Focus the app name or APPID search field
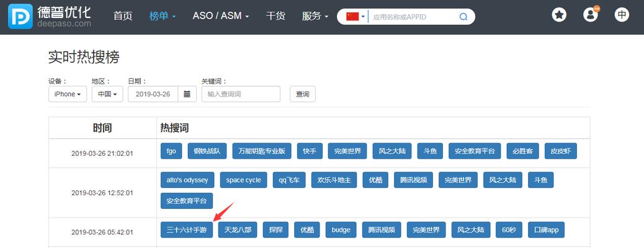This screenshot has width=644, height=248. pos(413,17)
